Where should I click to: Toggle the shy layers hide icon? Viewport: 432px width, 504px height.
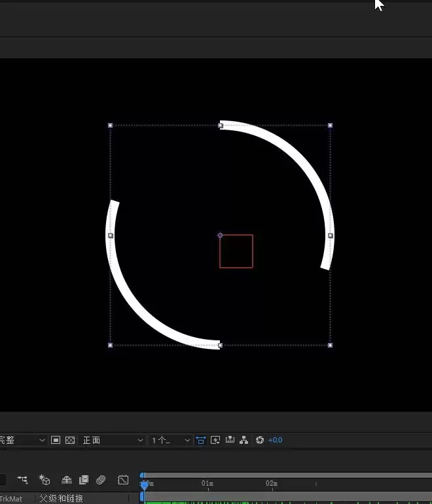(x=67, y=480)
